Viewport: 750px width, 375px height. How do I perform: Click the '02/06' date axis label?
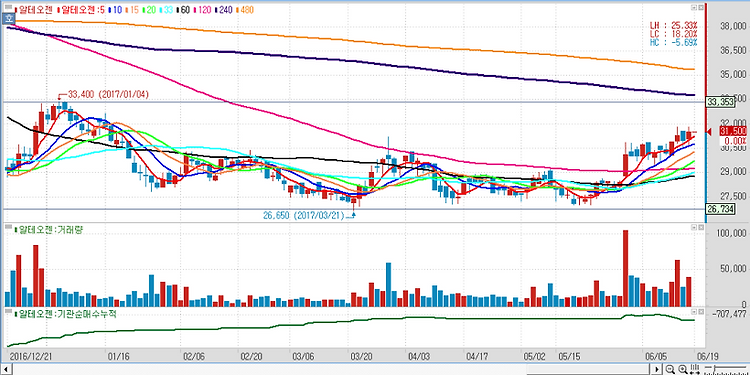coord(193,356)
